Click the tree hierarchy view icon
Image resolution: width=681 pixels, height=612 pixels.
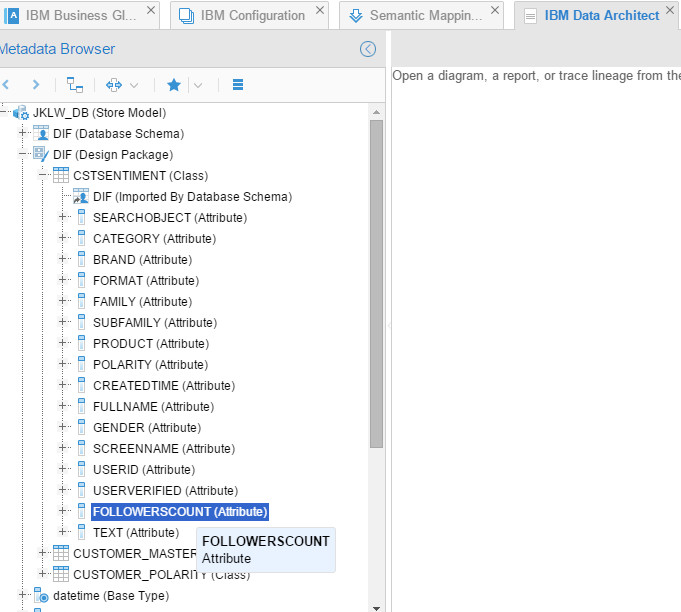(x=74, y=85)
